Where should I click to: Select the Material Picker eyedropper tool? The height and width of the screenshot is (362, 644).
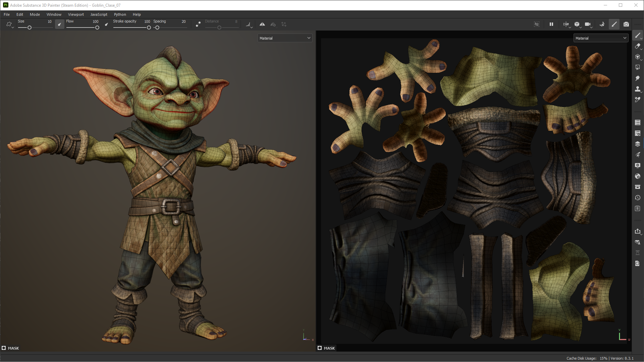coord(638,100)
